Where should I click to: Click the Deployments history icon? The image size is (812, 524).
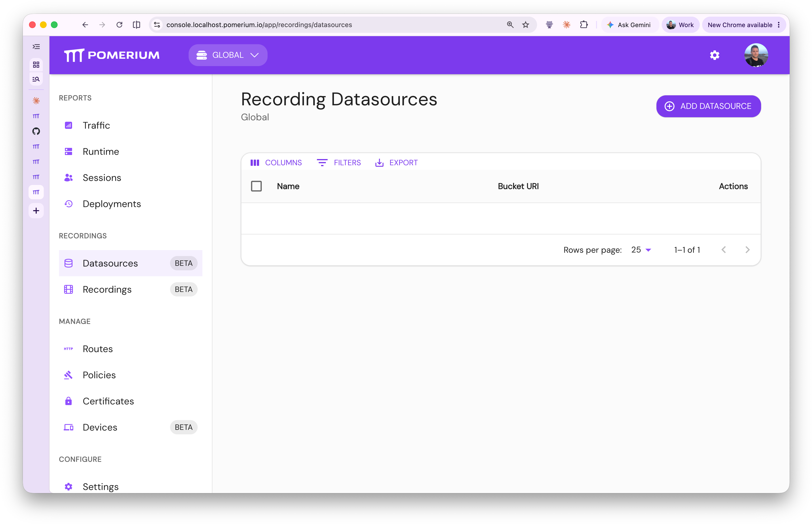pos(68,204)
